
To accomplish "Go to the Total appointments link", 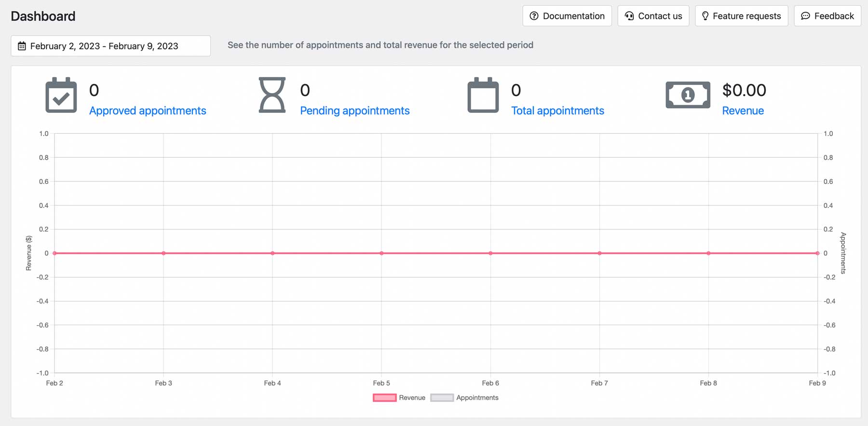I will (x=557, y=110).
